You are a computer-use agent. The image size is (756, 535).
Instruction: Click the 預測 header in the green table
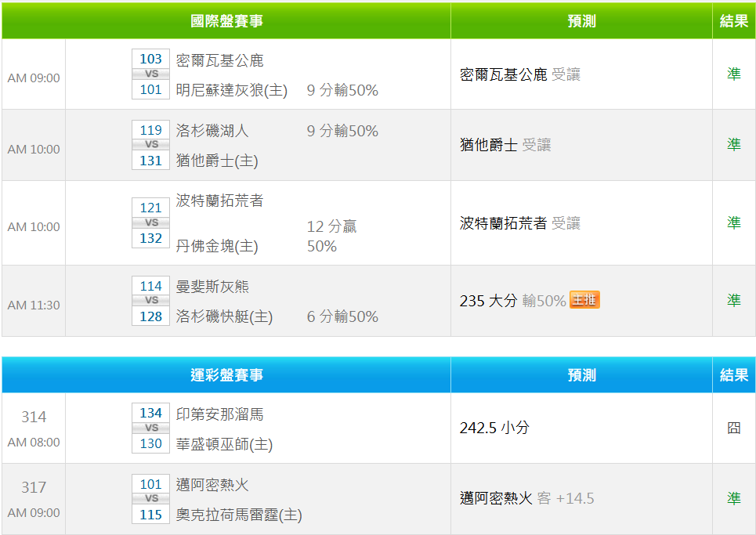click(581, 21)
